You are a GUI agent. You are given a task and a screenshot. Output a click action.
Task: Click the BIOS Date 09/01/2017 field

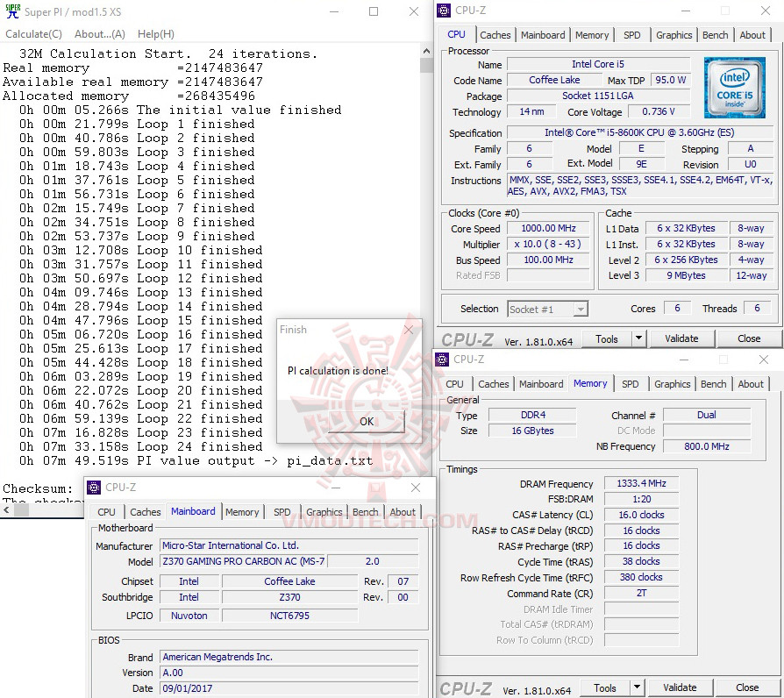[x=289, y=688]
